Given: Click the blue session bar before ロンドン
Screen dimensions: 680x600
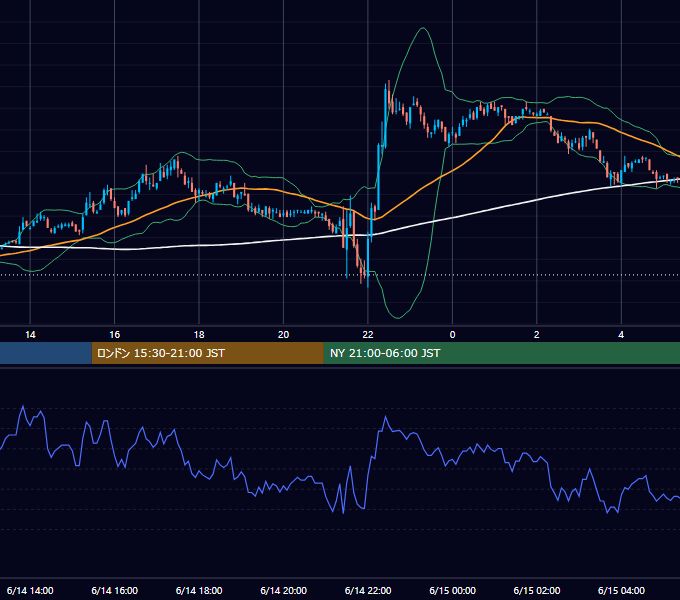Looking at the screenshot, I should (46, 353).
